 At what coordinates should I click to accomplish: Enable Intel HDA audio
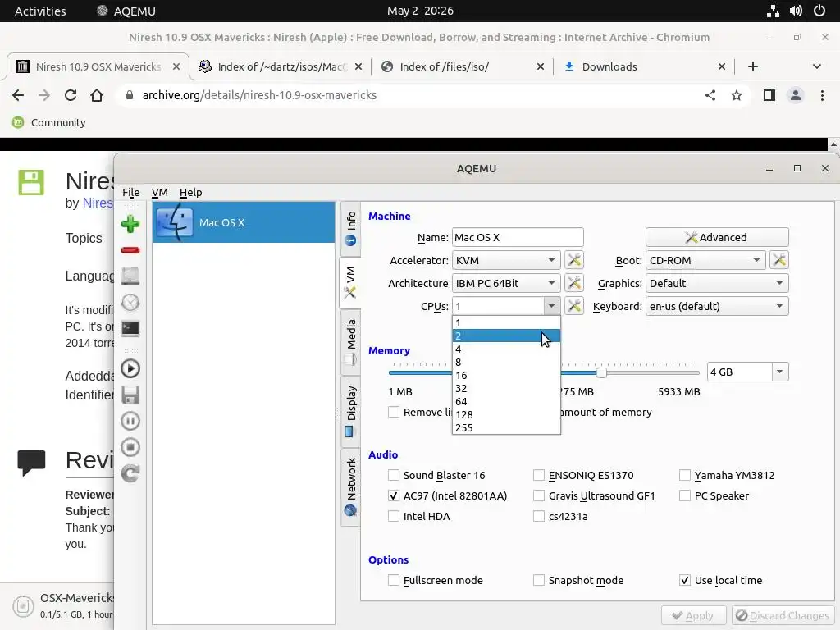(394, 516)
